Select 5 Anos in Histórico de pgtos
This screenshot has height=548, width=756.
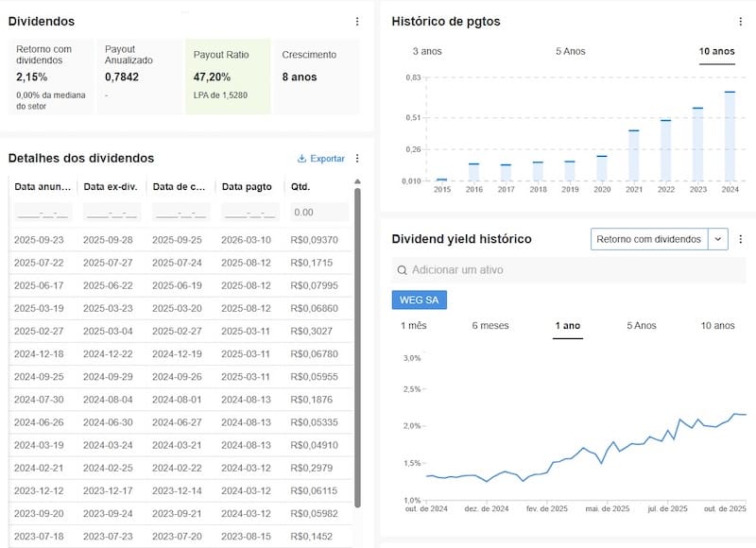pos(572,51)
